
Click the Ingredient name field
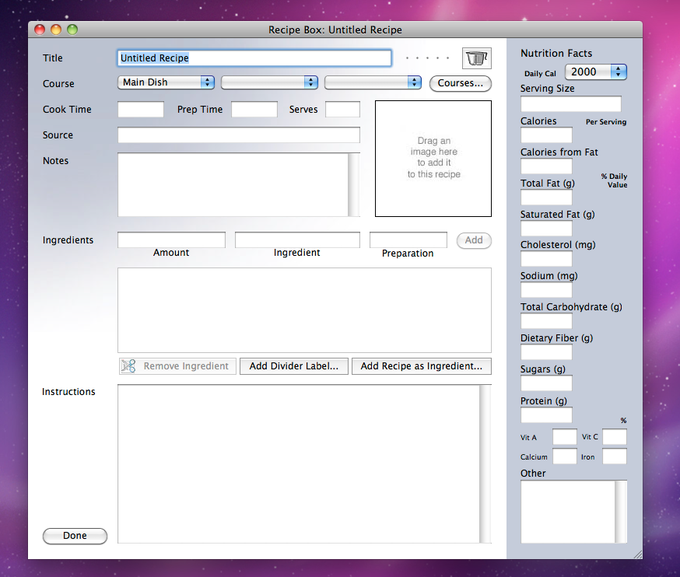click(x=298, y=240)
